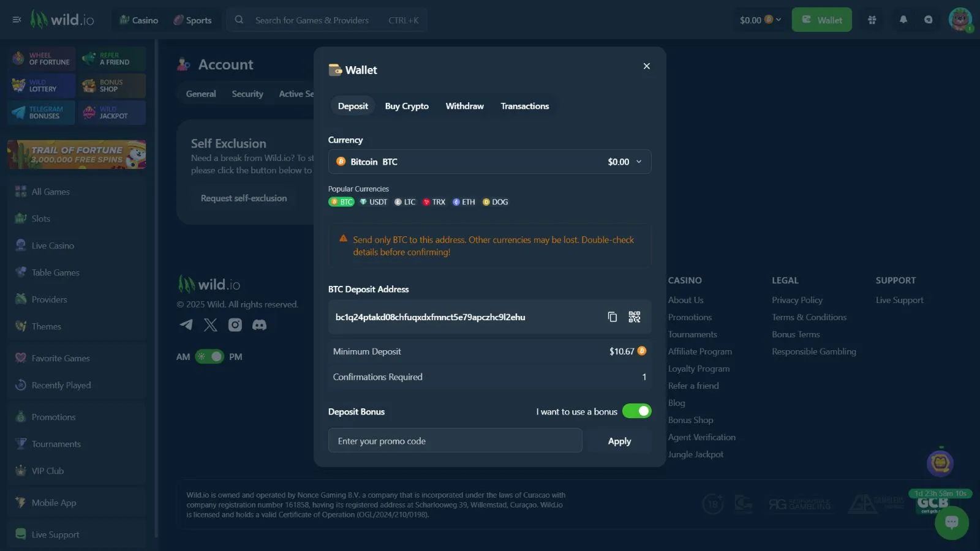Copy the BTC deposit address
This screenshot has width=980, height=551.
[612, 317]
